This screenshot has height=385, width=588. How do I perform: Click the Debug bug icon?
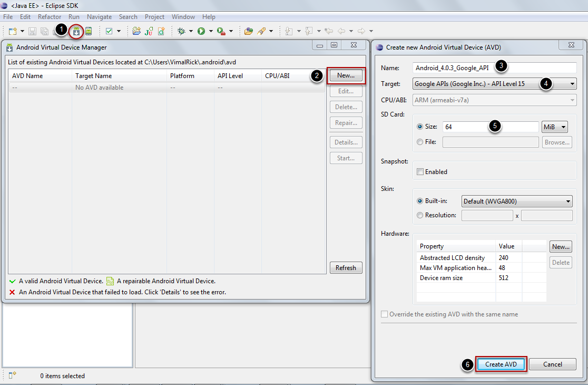(181, 31)
